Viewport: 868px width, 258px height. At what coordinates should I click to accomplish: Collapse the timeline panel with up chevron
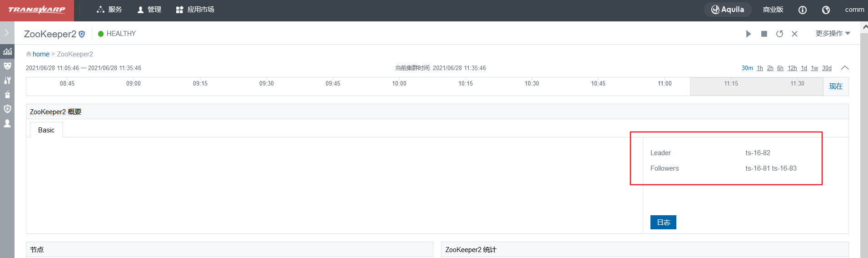[845, 68]
